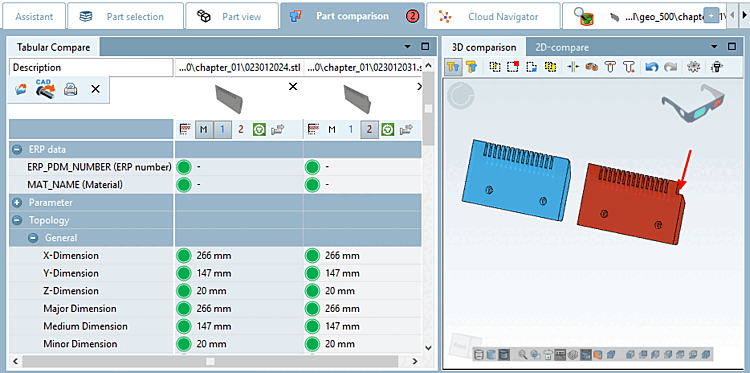Select the magnifier zoom icon in view bar
The height and width of the screenshot is (373, 750).
coord(522,354)
